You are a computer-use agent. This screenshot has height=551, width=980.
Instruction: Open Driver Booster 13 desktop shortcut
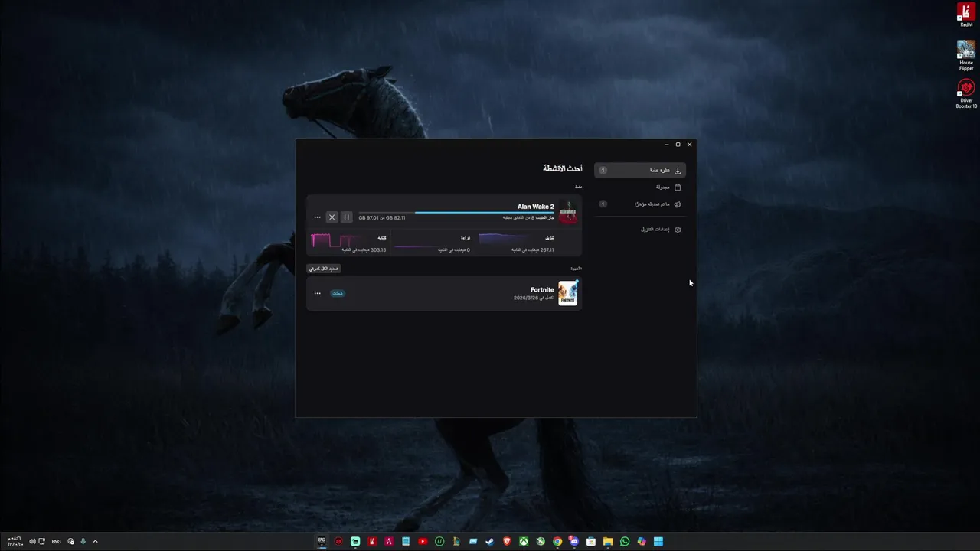coord(966,93)
